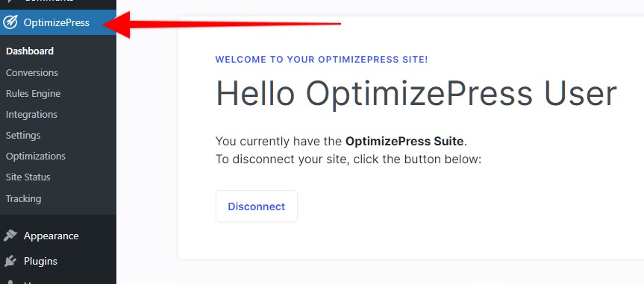
Task: Open the Plugins menu label
Action: (40, 262)
